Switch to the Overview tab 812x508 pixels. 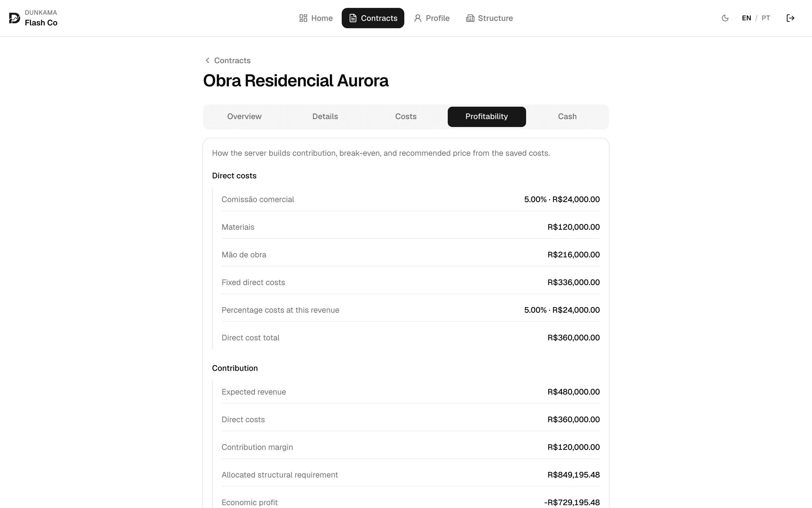point(244,117)
